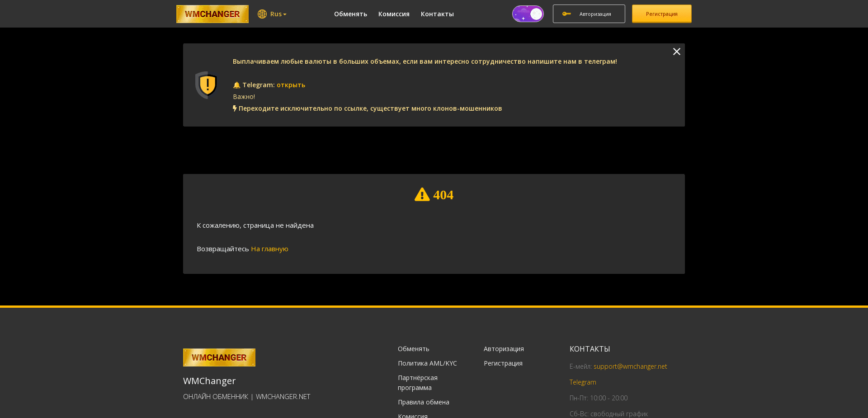Click the yellow 404 warning triangle icon
868x418 pixels.
(422, 194)
